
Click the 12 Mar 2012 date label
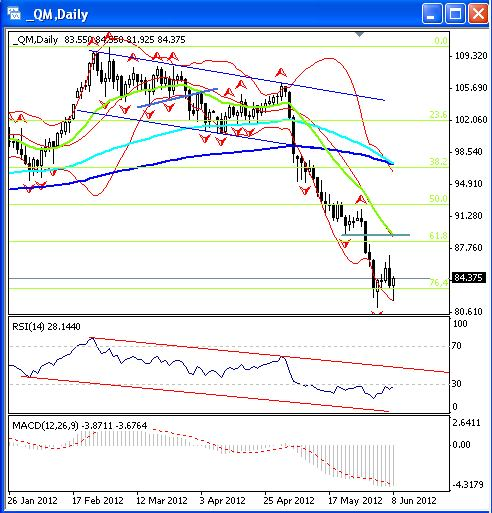(x=162, y=501)
